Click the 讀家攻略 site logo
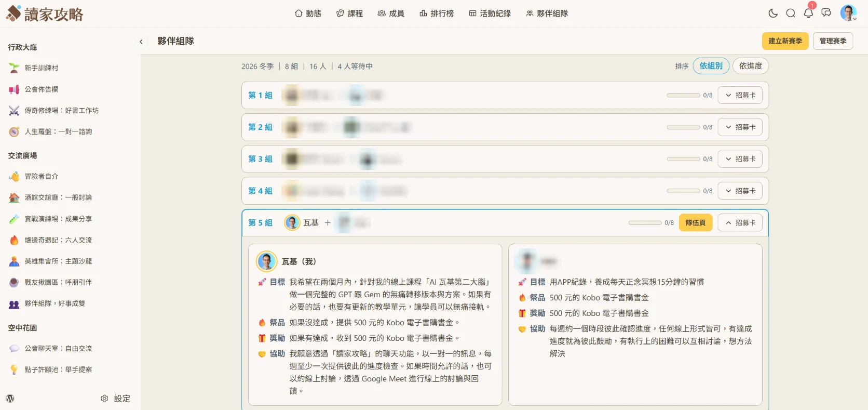Screen dimensions: 868x410 click(45, 14)
